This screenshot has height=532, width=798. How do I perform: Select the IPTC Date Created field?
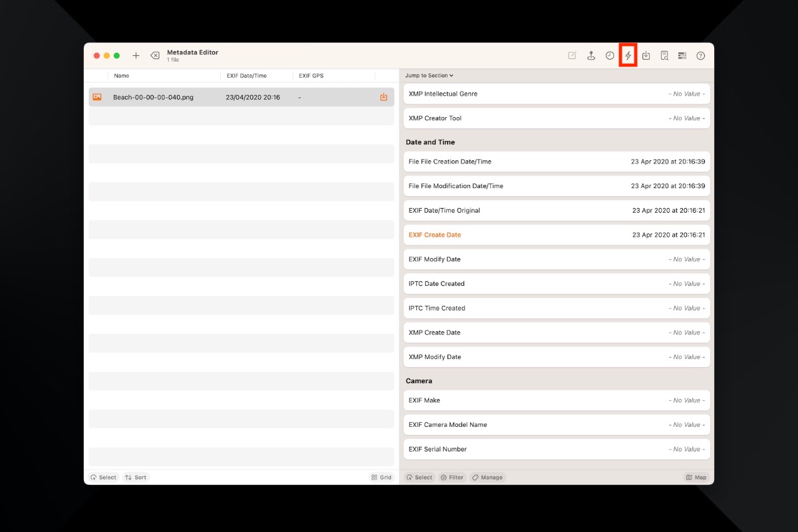tap(557, 284)
